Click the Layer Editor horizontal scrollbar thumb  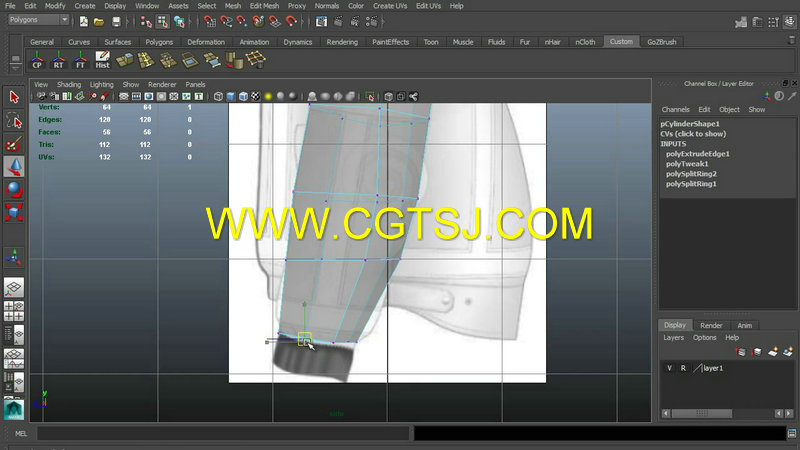pyautogui.click(x=702, y=413)
